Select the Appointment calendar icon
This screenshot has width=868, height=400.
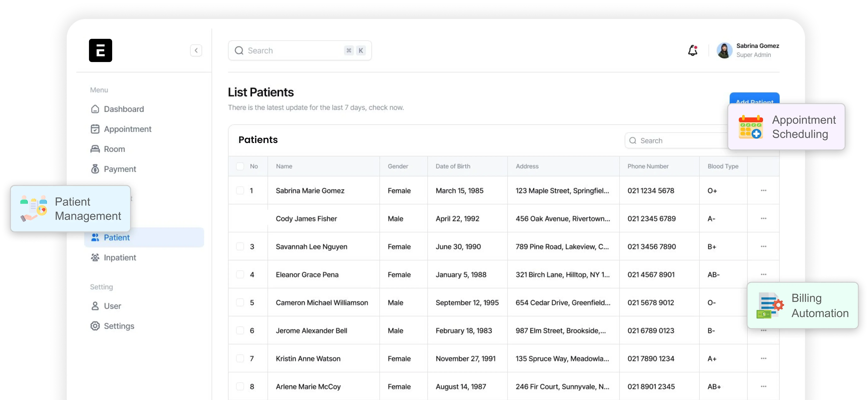click(95, 129)
